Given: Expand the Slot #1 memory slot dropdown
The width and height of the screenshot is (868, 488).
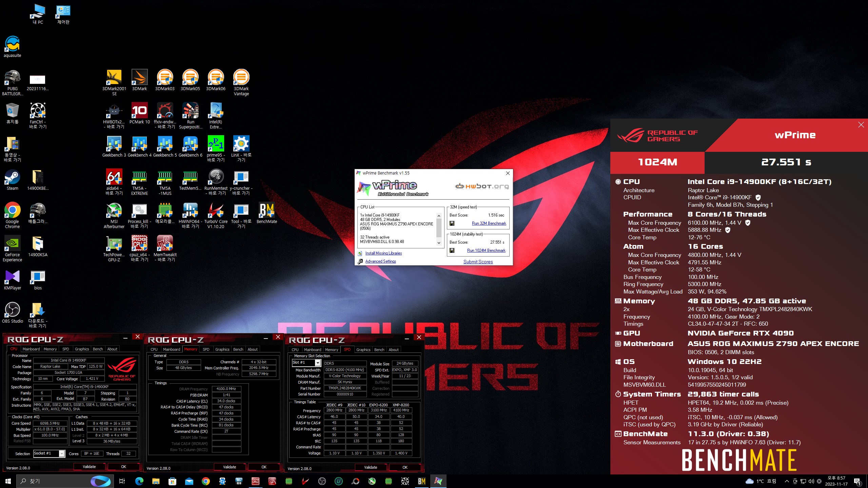Looking at the screenshot, I should click(318, 363).
